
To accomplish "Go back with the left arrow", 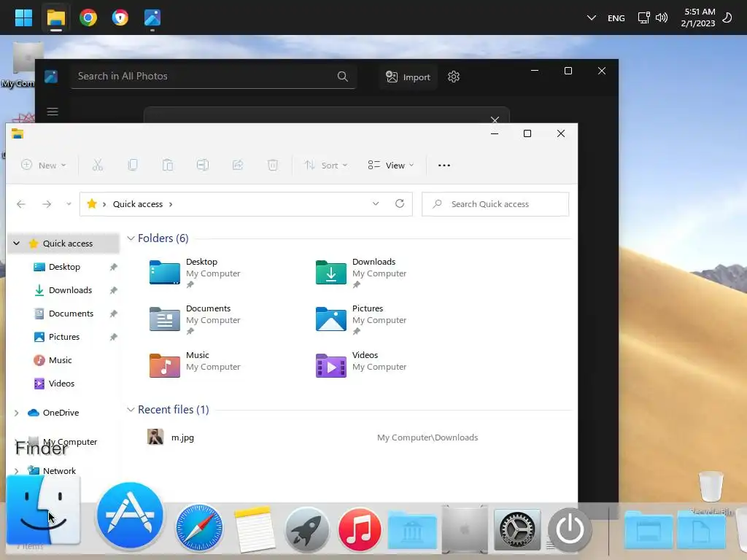I will [x=21, y=204].
